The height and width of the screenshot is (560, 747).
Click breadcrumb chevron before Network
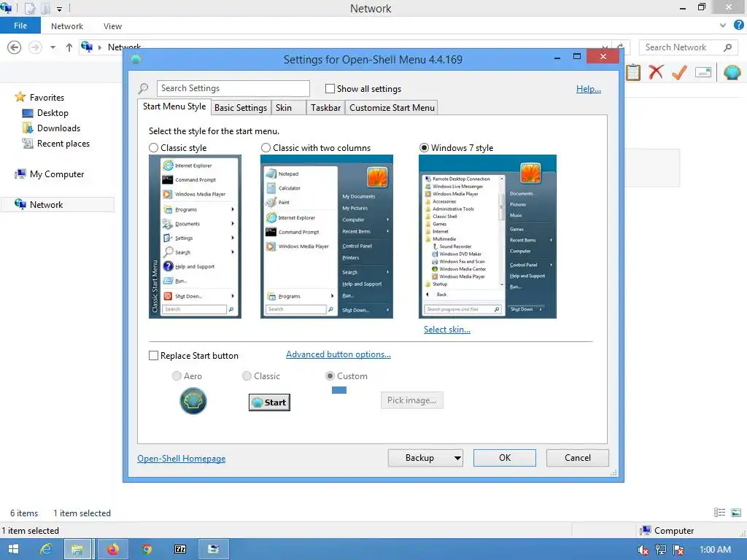point(99,47)
